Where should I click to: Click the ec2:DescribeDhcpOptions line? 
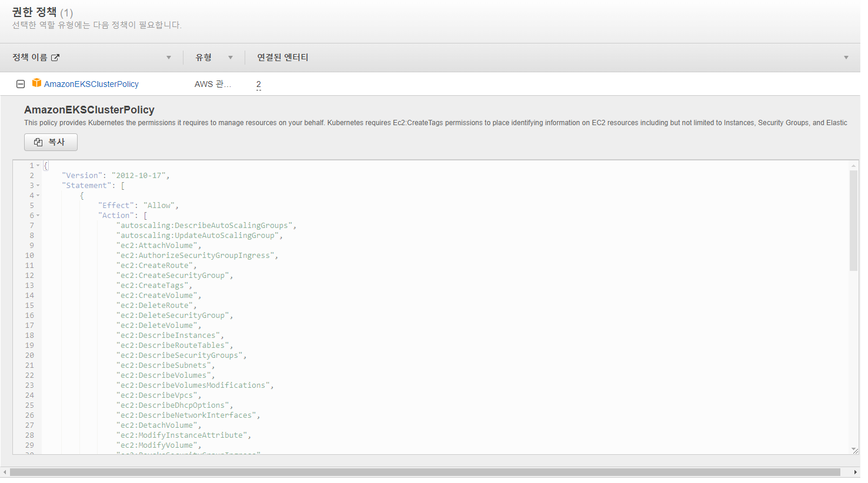175,405
